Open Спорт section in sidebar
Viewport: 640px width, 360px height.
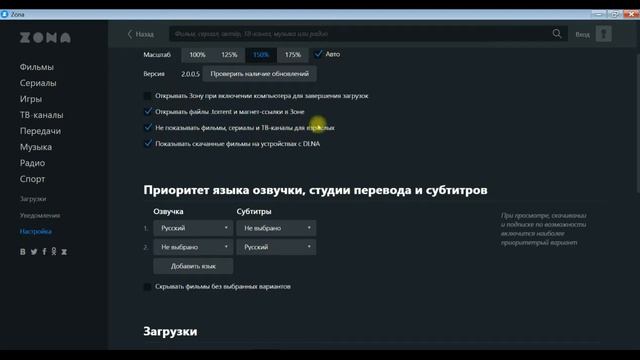[x=33, y=179]
